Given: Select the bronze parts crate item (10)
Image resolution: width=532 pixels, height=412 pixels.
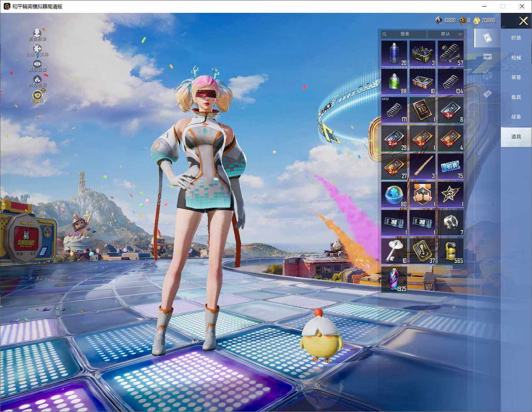Looking at the screenshot, I should click(x=422, y=81).
